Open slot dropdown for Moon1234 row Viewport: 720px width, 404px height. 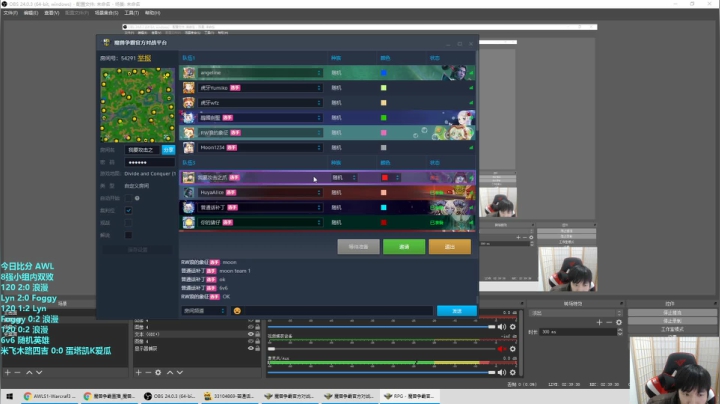pyautogui.click(x=319, y=147)
